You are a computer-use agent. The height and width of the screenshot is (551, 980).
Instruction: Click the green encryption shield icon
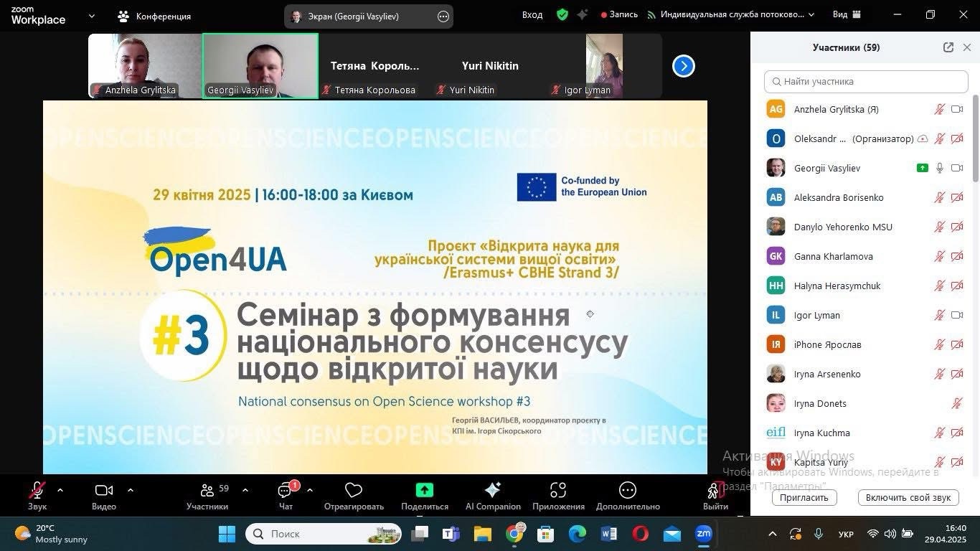[x=562, y=14]
